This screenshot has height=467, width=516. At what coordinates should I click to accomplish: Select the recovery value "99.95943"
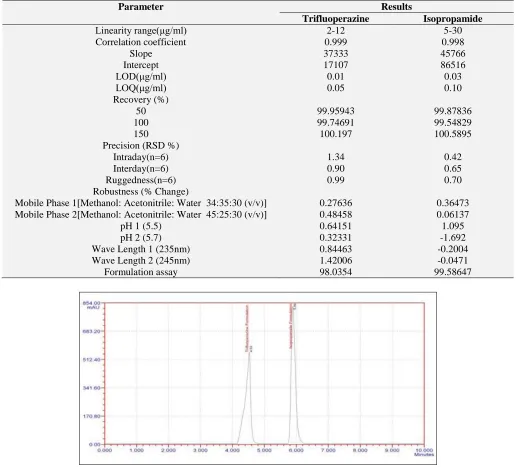[336, 111]
